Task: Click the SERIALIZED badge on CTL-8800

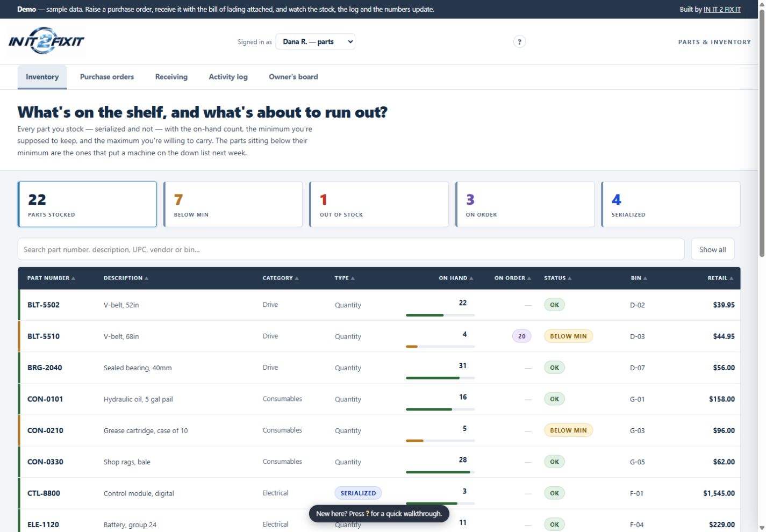Action: (x=358, y=493)
